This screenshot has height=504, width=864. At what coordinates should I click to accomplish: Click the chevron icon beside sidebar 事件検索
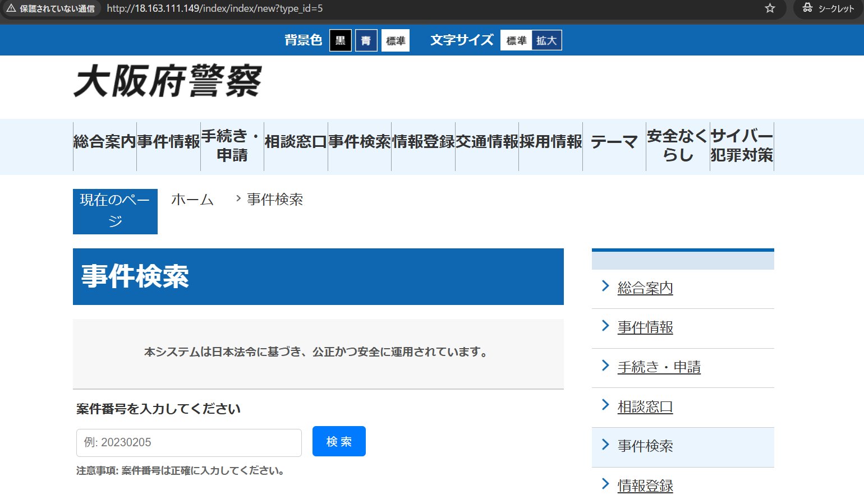point(605,445)
